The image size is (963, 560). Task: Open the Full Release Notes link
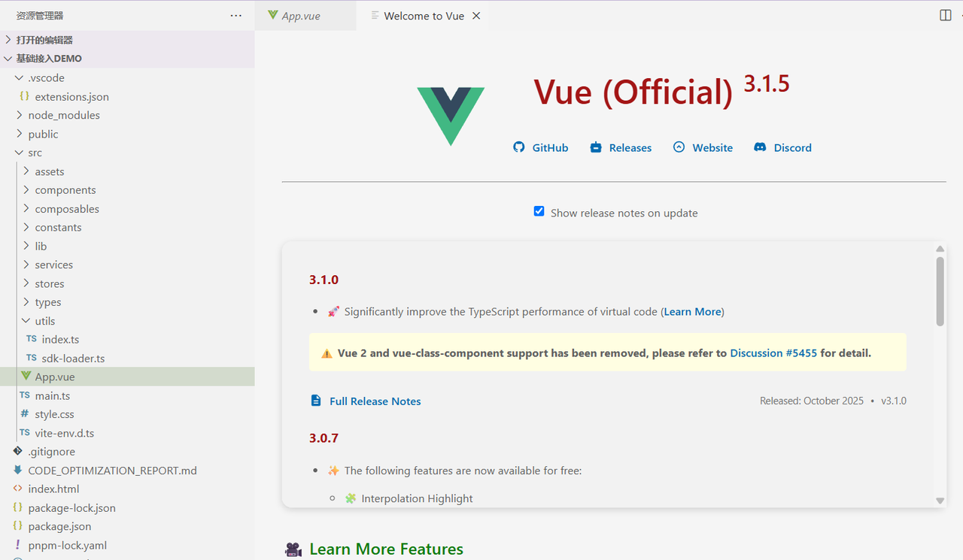tap(375, 401)
